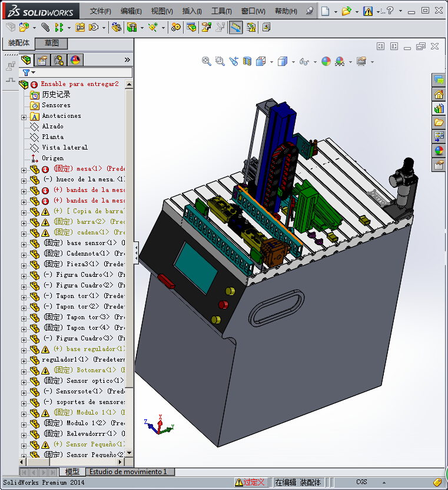
Task: Select the Origen tree item
Action: click(52, 158)
